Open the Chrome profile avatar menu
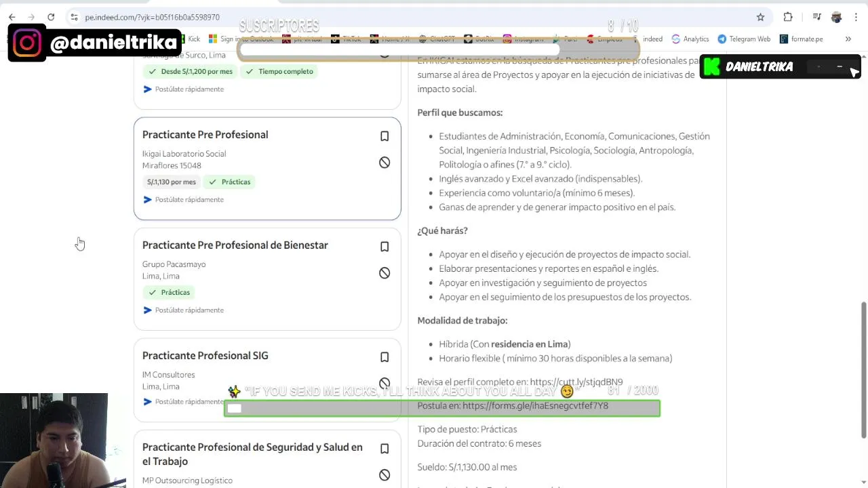868x488 pixels. (x=836, y=17)
